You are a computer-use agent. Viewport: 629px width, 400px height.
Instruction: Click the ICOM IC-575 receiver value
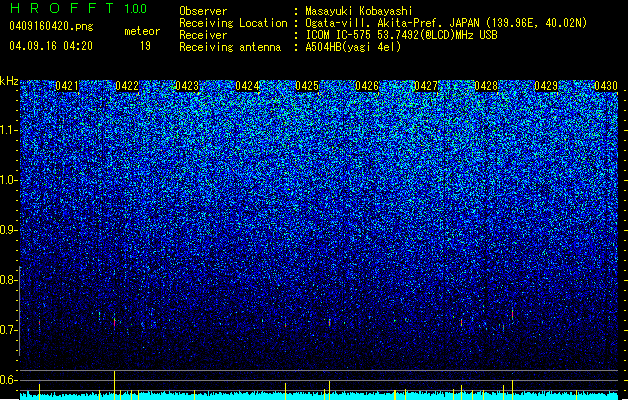pyautogui.click(x=401, y=35)
